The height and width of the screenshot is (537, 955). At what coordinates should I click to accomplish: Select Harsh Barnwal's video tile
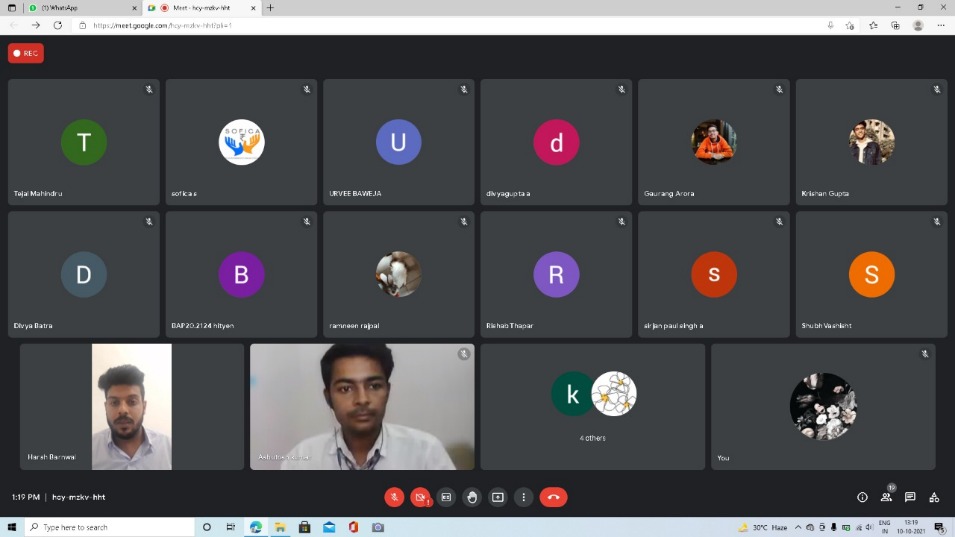(x=132, y=407)
